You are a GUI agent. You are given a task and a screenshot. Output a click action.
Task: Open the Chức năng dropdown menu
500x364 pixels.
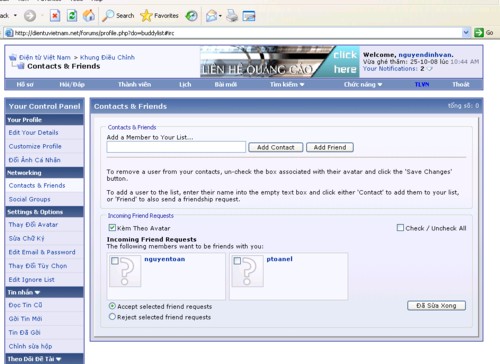363,85
